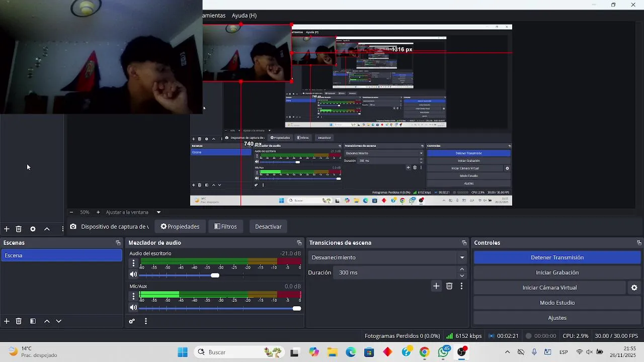The image size is (644, 362).
Task: Open File Explorer from the taskbar
Action: pos(332,352)
